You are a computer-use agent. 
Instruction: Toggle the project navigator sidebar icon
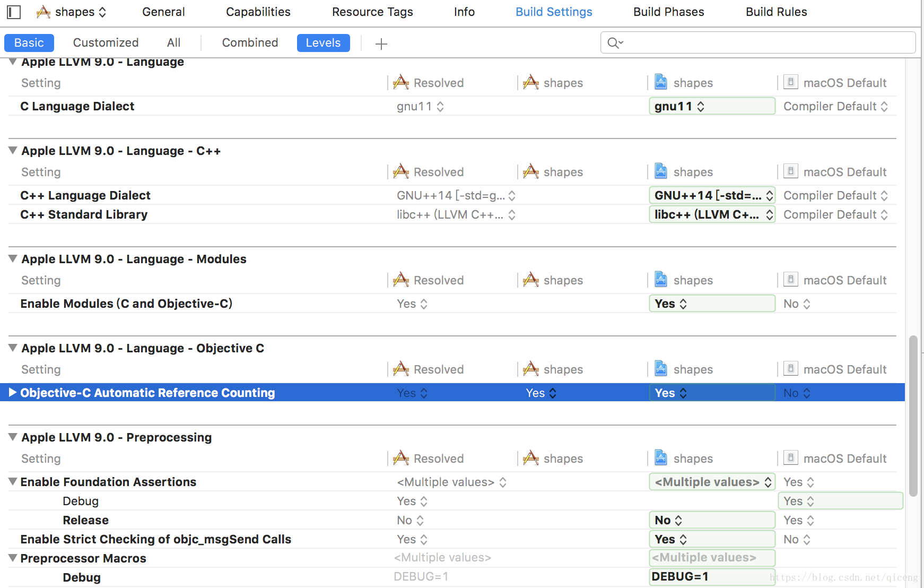click(x=14, y=12)
